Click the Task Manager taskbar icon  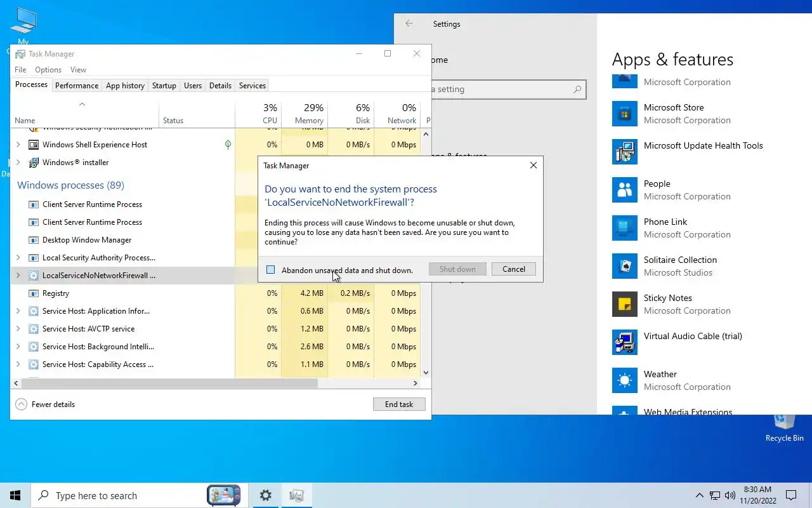[296, 495]
